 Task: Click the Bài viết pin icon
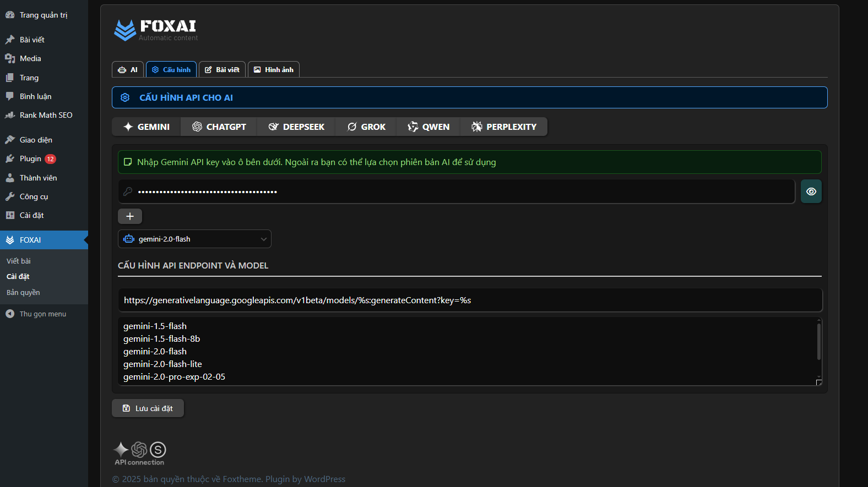click(x=10, y=40)
